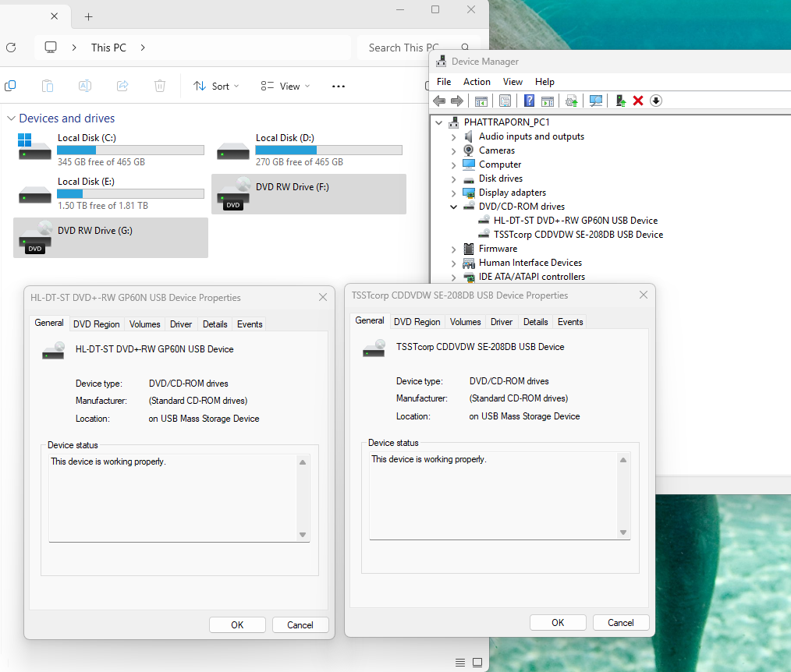Close the HL-DT-ST properties dialog

coord(323,298)
